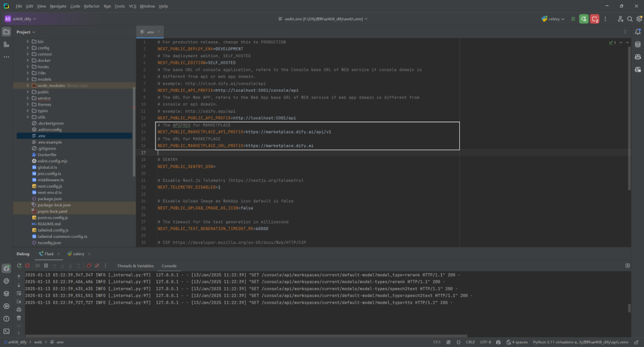
Task: Open IDE Settings gear icon
Action: (639, 19)
